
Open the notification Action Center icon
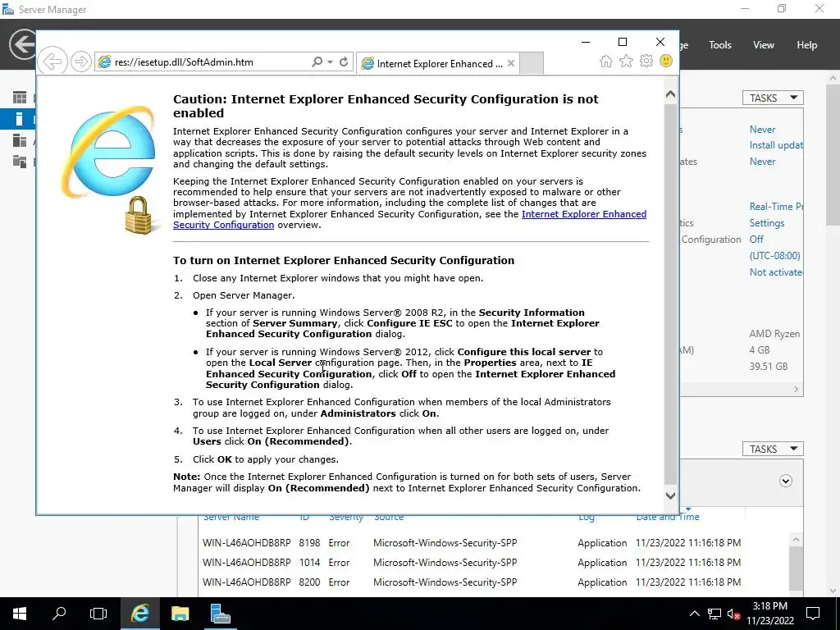[813, 614]
